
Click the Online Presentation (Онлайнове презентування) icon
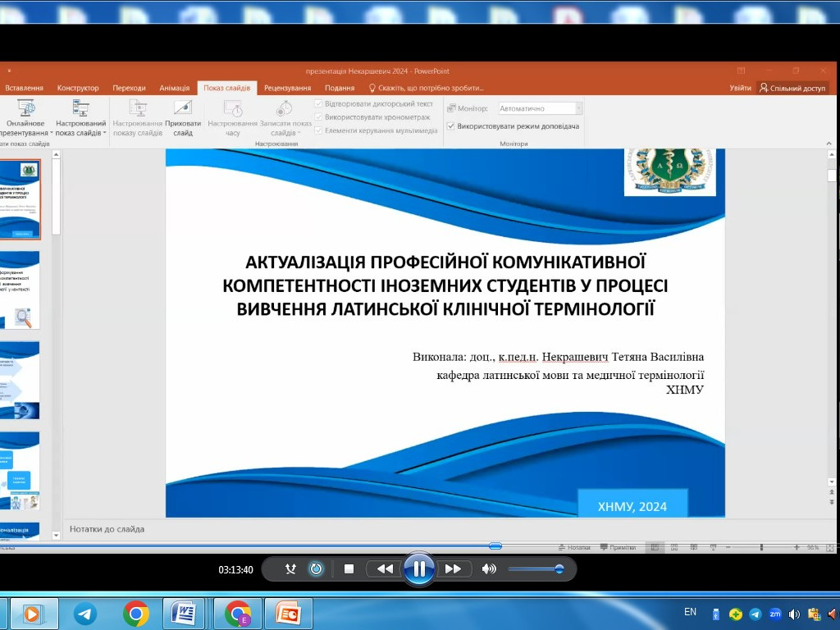pos(25,108)
